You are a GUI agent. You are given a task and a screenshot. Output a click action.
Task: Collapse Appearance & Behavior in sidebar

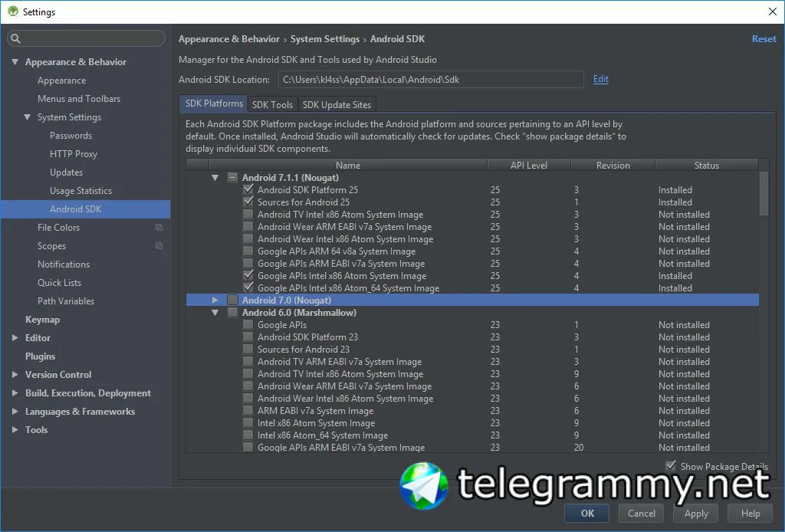[x=15, y=62]
